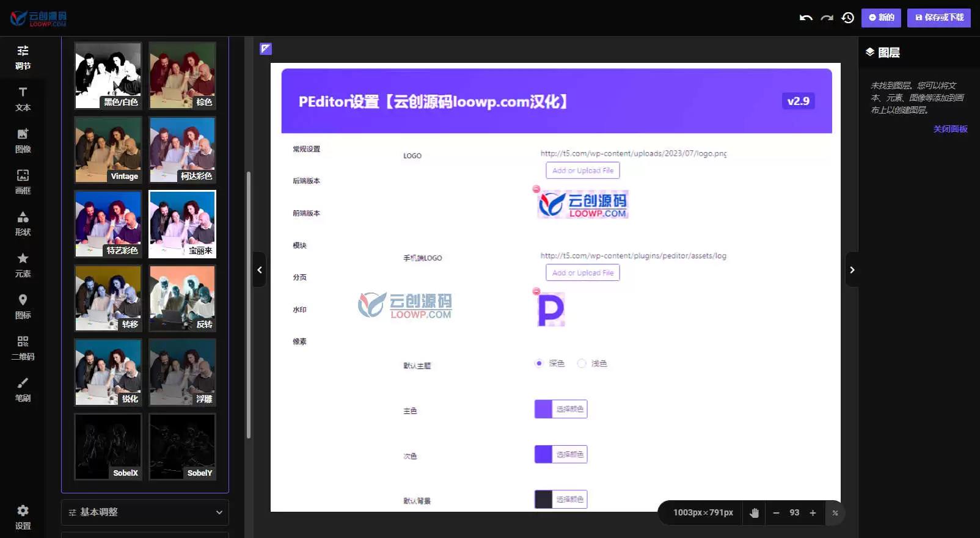The image size is (980, 538).
Task: Apply the SobelY filter thumbnail
Action: tap(183, 447)
